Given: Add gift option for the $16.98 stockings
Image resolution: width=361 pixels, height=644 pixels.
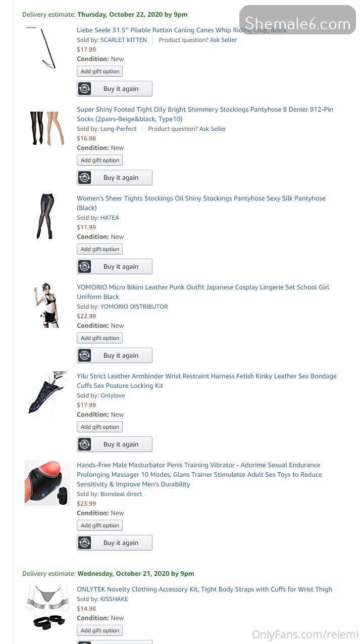Looking at the screenshot, I should tap(100, 160).
